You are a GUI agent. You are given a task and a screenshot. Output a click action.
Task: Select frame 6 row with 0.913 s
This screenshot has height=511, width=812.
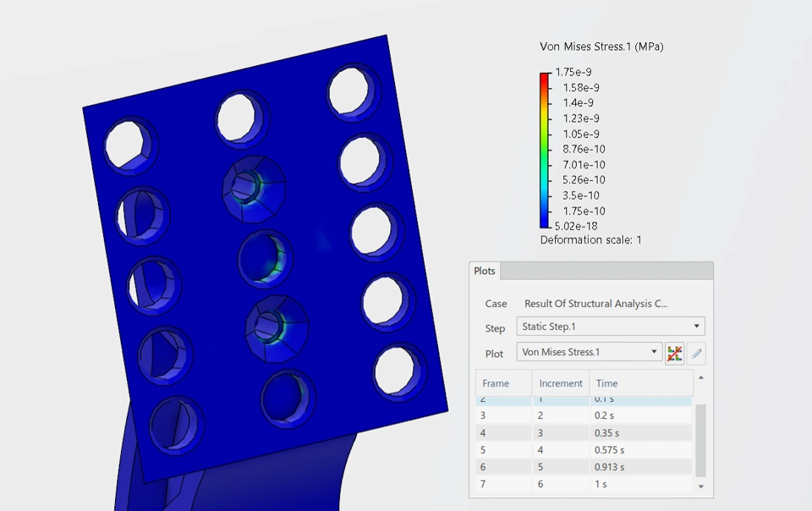coord(584,467)
